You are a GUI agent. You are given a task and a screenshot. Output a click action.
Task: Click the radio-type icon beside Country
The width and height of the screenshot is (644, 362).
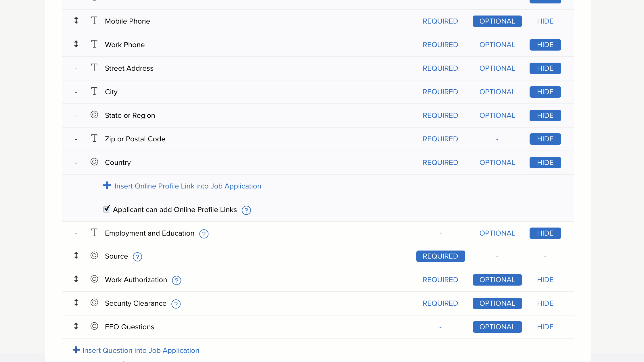point(94,162)
